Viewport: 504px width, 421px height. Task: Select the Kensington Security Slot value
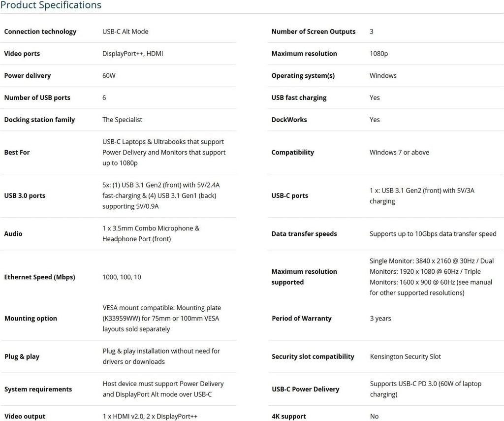405,356
